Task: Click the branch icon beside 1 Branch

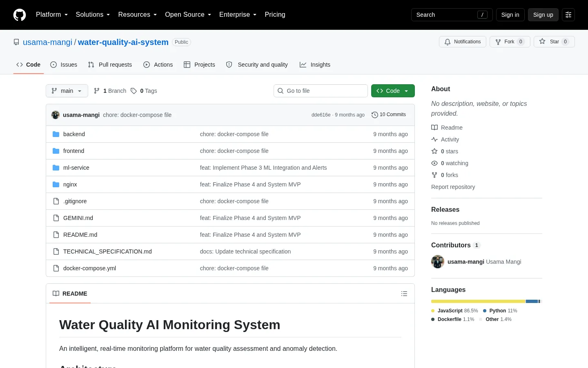Action: 97,91
